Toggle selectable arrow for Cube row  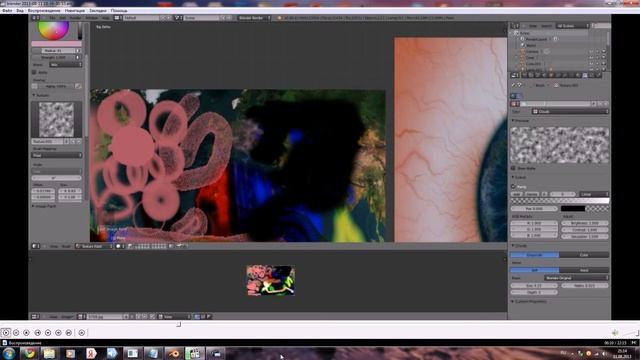(x=597, y=58)
